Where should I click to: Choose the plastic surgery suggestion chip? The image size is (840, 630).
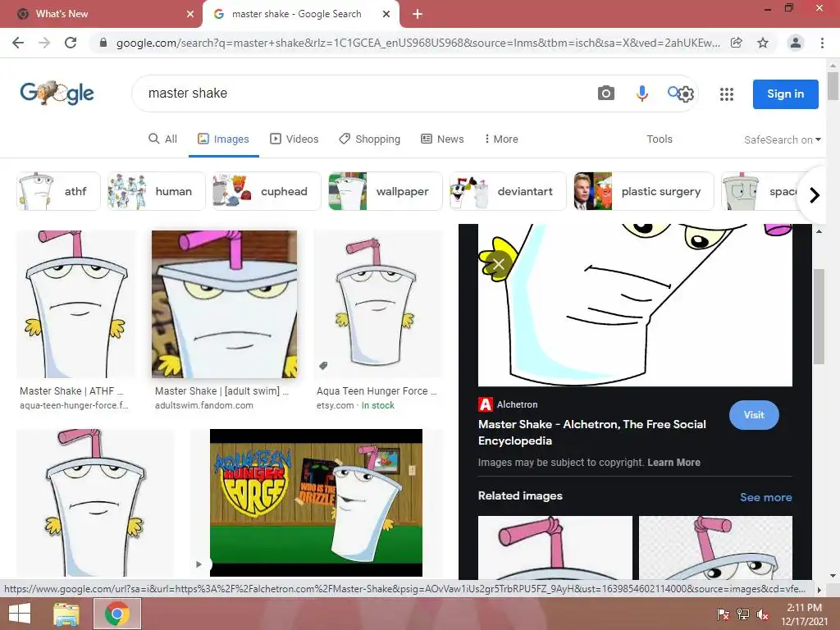644,191
